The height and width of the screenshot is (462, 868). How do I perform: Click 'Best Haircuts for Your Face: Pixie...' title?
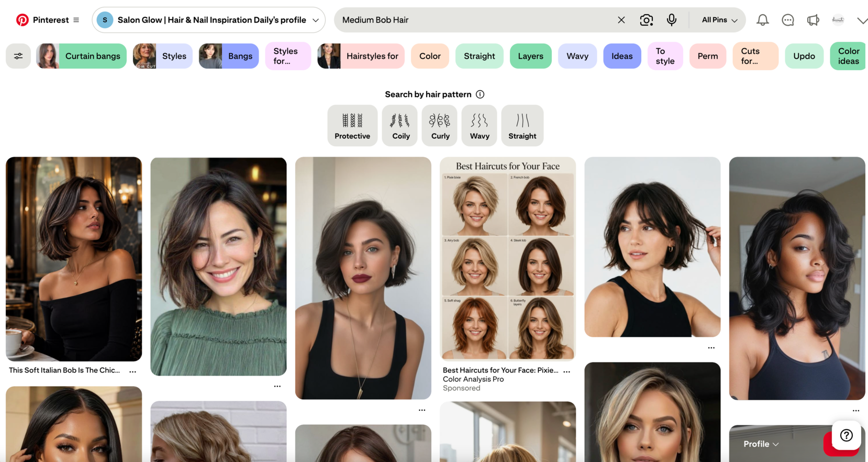click(500, 370)
